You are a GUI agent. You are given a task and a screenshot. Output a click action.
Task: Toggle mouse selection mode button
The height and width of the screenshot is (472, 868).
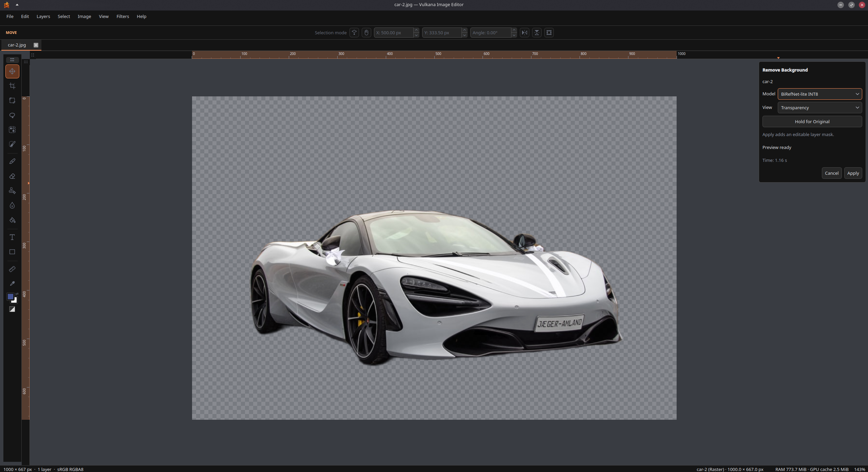[366, 33]
